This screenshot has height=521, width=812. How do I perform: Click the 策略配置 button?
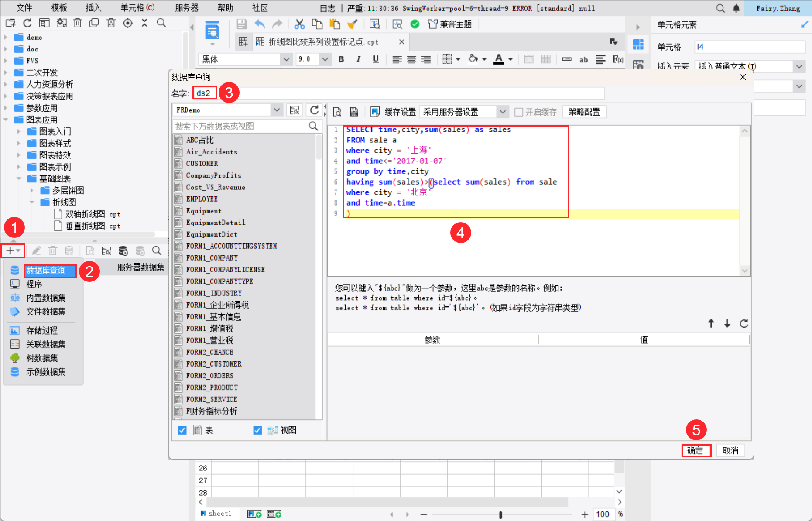584,112
